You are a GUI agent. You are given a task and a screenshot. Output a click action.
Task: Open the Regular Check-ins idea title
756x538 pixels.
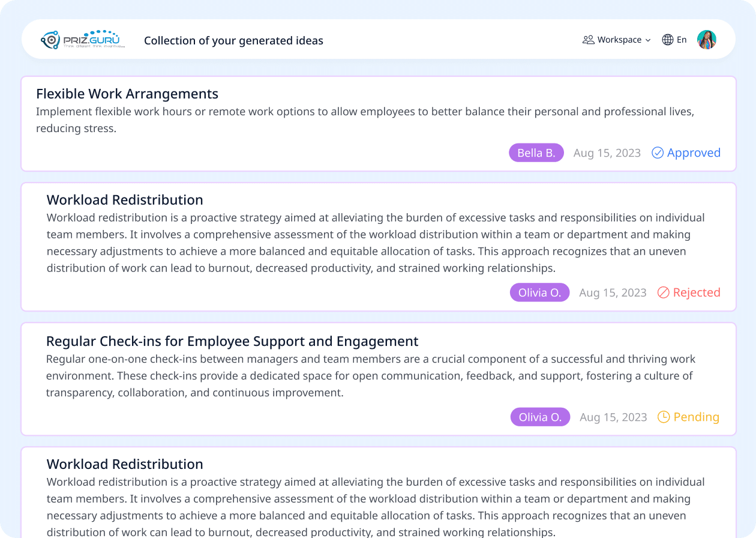[232, 341]
